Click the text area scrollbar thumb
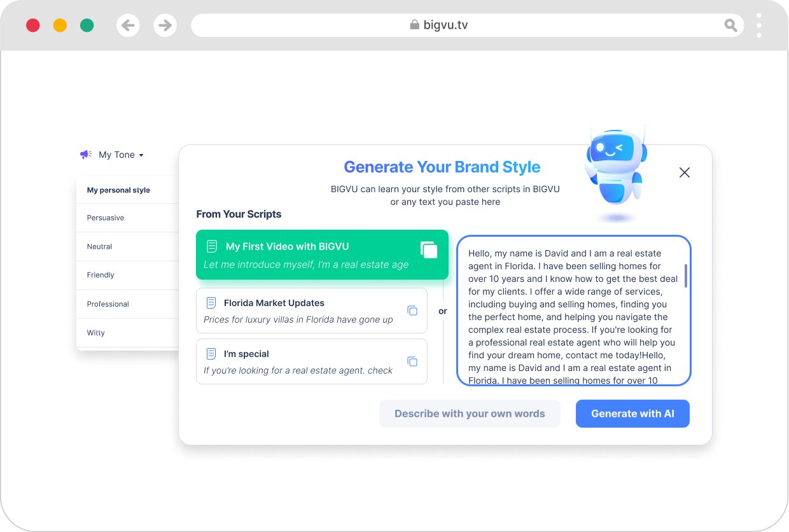The height and width of the screenshot is (532, 789). pyautogui.click(x=685, y=276)
